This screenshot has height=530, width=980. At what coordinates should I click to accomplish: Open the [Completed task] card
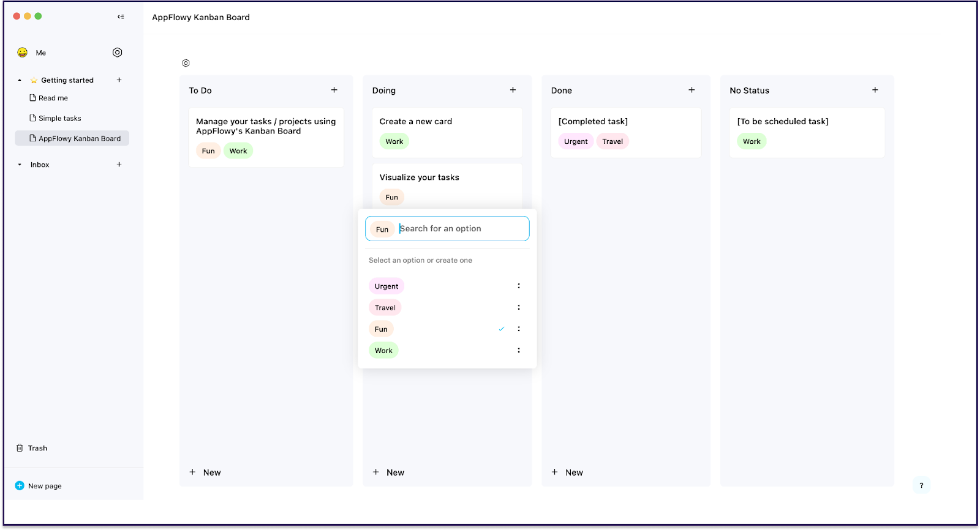pyautogui.click(x=626, y=132)
